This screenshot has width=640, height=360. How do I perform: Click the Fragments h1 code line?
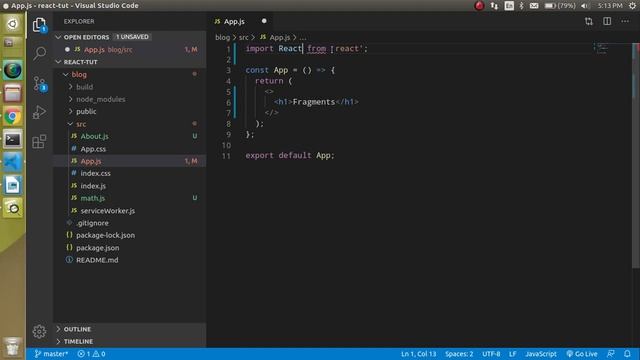click(x=316, y=102)
